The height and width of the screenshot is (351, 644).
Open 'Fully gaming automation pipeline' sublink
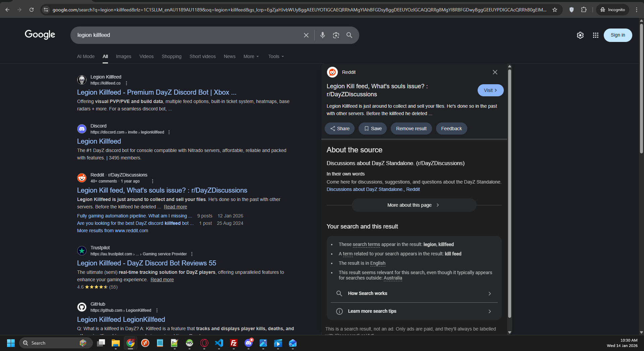(135, 216)
